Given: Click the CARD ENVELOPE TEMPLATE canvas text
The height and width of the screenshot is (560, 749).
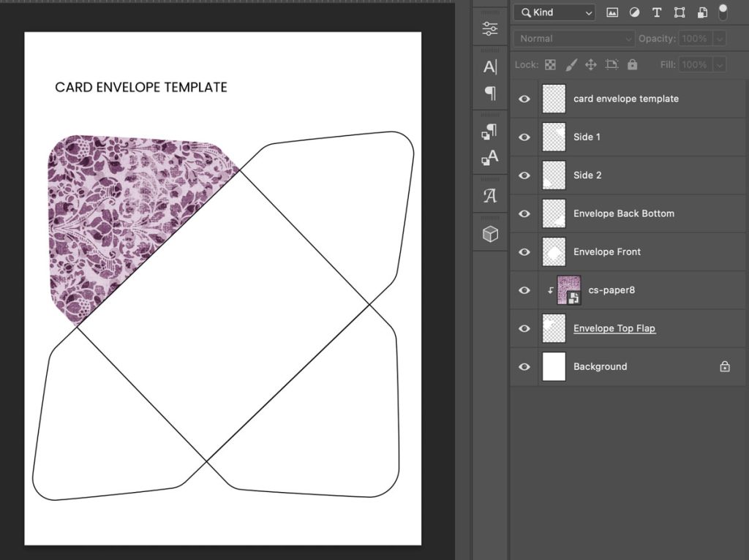Looking at the screenshot, I should pos(141,88).
